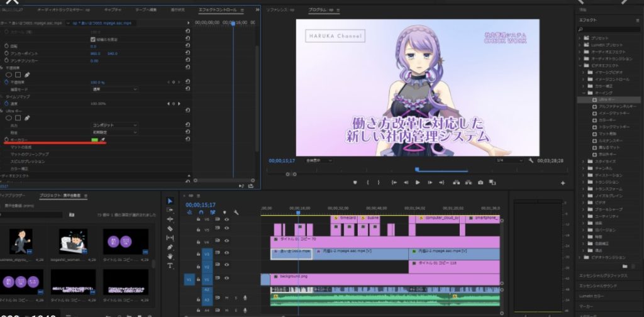Select the Slip tool
The image size is (644, 317).
170,238
